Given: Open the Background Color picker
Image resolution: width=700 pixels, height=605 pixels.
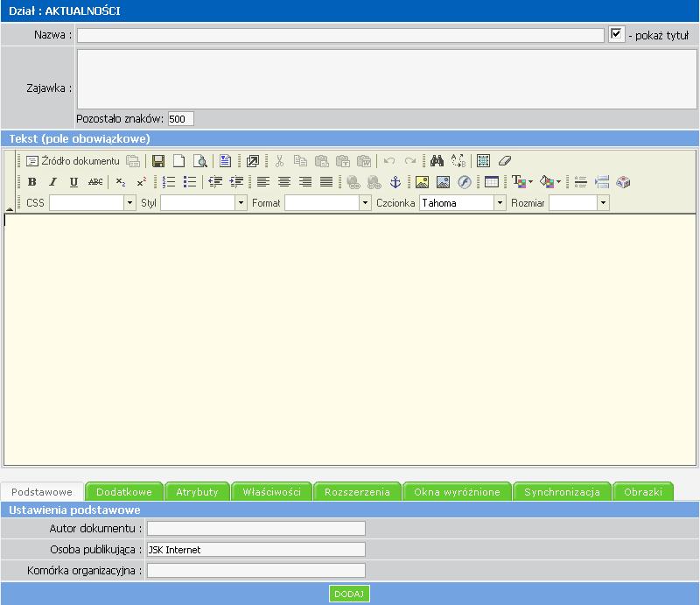Looking at the screenshot, I should pyautogui.click(x=550, y=182).
